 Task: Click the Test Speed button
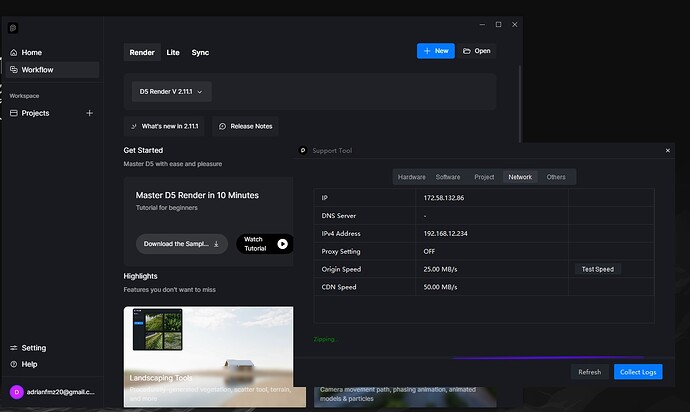point(598,269)
